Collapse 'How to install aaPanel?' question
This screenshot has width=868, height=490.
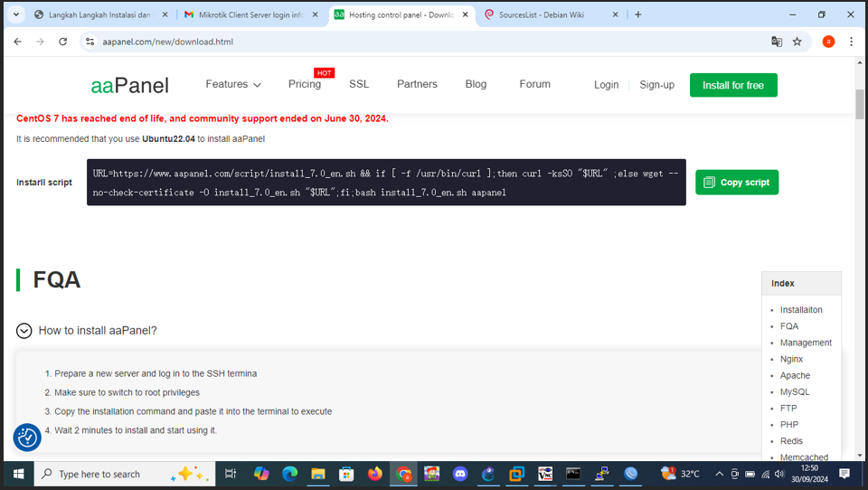point(24,331)
